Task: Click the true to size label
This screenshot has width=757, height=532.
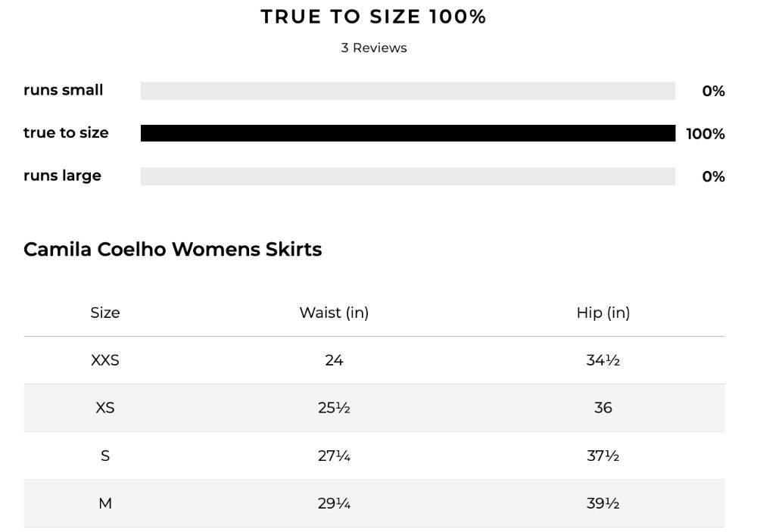Action: tap(66, 132)
